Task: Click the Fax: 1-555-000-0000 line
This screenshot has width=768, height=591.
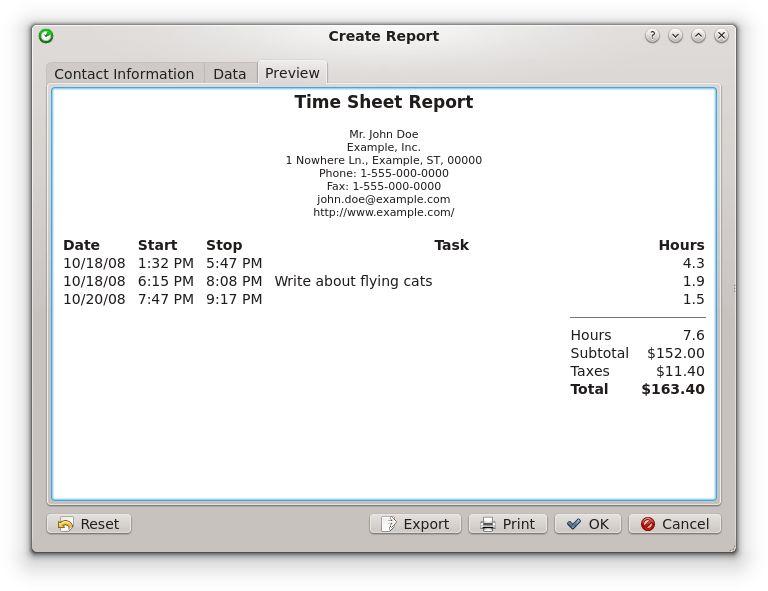Action: pyautogui.click(x=384, y=186)
